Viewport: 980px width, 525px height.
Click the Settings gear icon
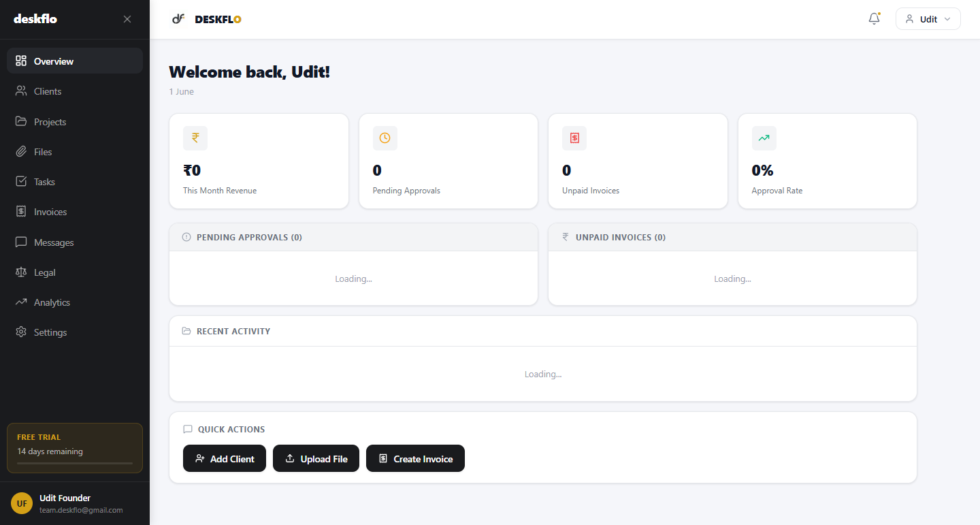[x=21, y=332]
